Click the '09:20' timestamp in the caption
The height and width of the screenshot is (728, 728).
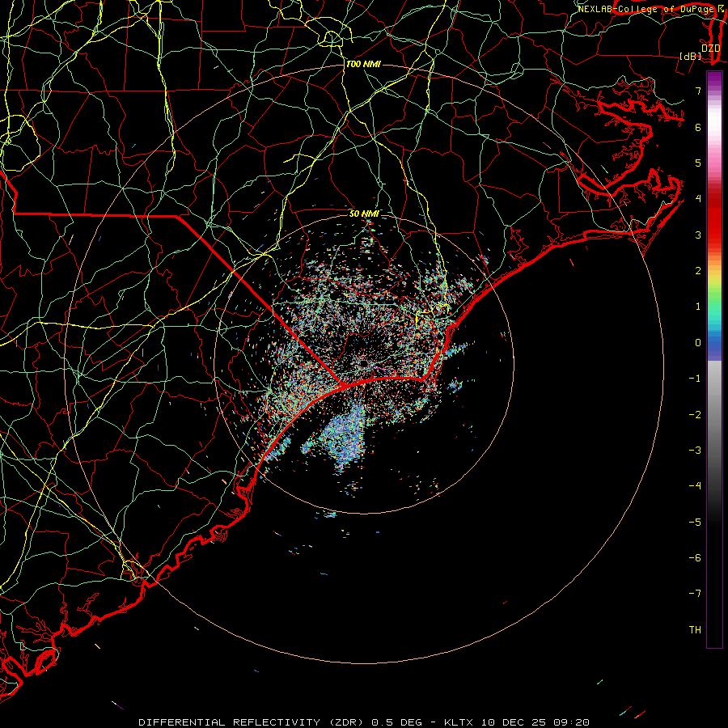[x=570, y=722]
